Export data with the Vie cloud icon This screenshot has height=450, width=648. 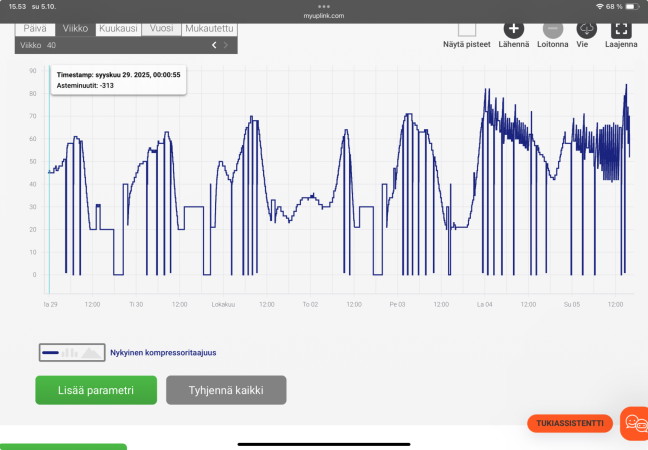(586, 29)
